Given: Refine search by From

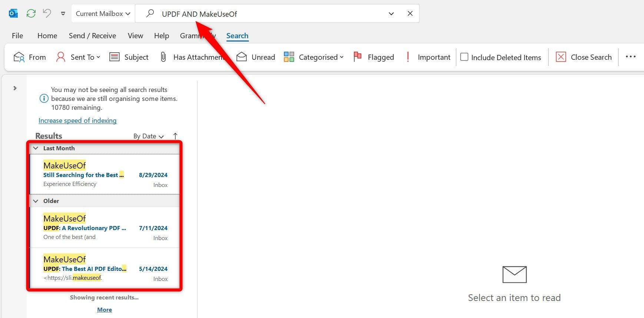Looking at the screenshot, I should [30, 57].
